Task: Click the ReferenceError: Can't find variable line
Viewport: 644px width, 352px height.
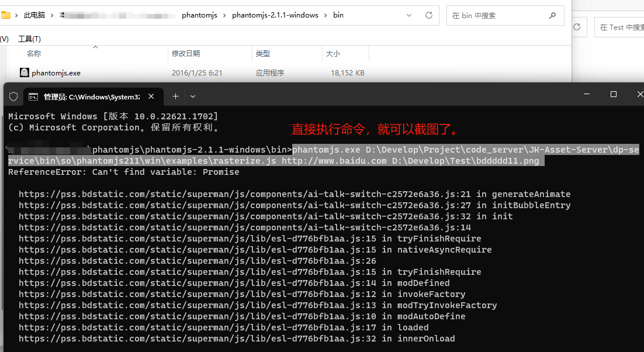Action: 124,172
